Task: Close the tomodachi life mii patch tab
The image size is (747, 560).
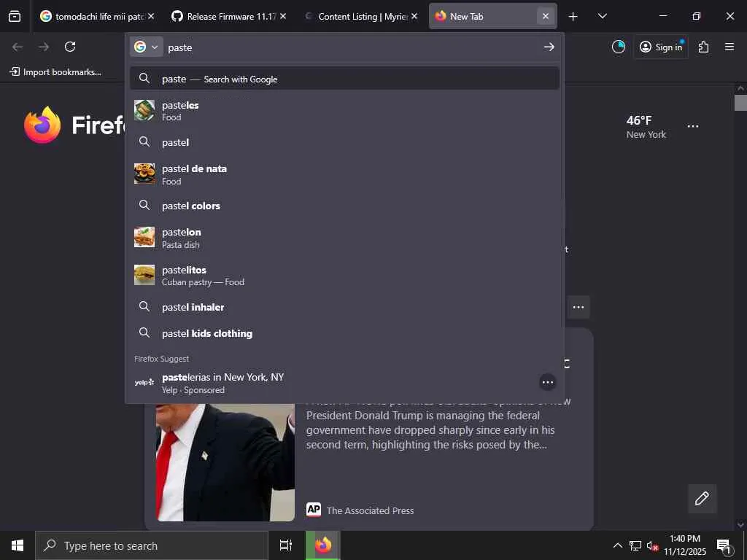Action: coord(150,16)
